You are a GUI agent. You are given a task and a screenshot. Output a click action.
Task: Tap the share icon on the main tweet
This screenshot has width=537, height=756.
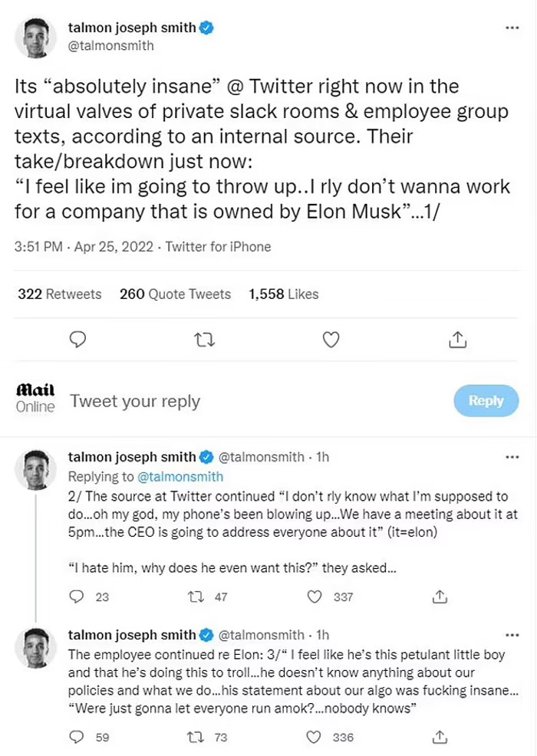point(456,340)
